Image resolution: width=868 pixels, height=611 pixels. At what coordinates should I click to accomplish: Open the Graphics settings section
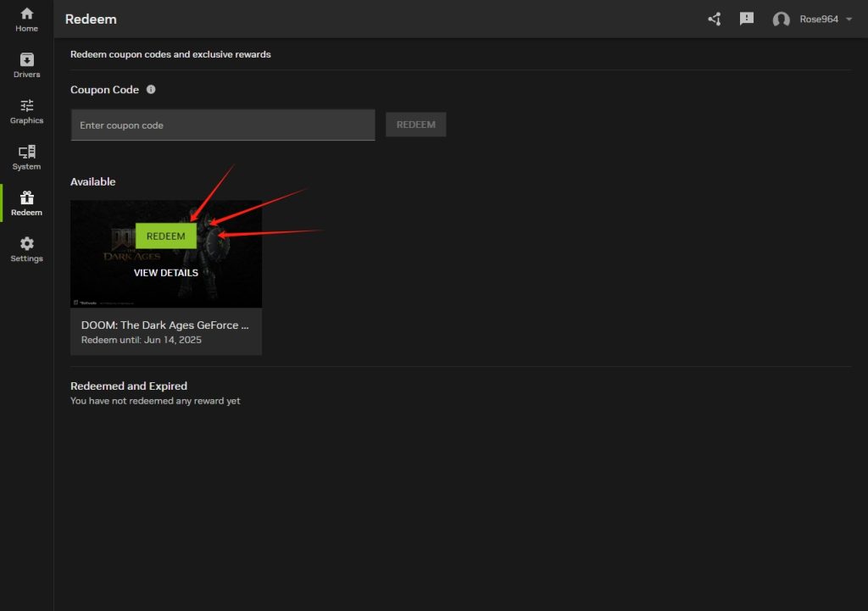tap(26, 111)
